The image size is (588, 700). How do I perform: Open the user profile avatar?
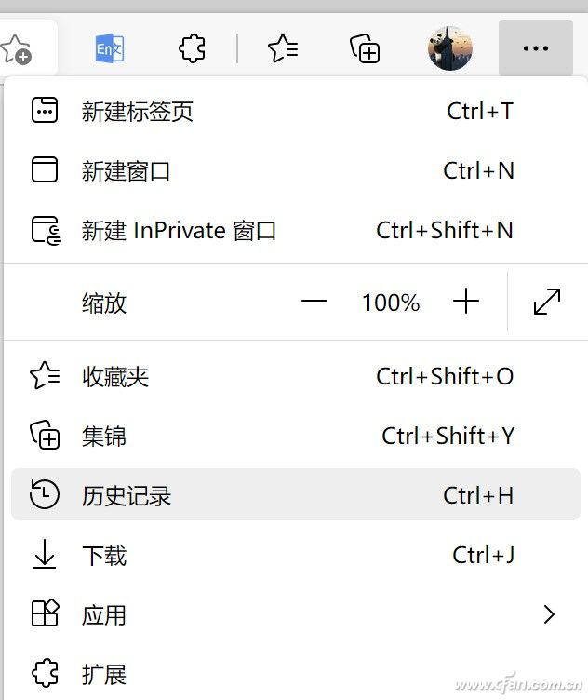tap(450, 48)
